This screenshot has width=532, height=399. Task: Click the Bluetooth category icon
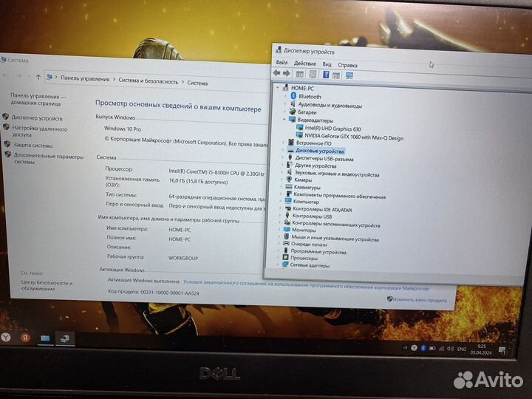click(293, 96)
